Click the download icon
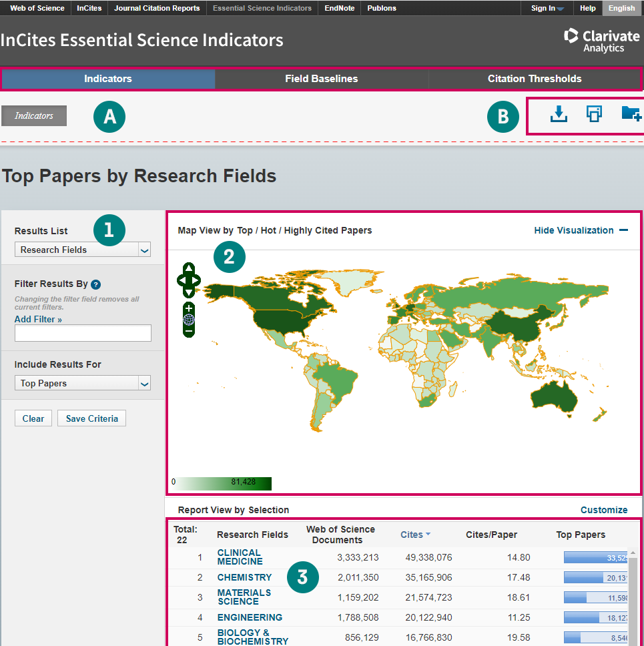The image size is (644, 646). point(559,114)
